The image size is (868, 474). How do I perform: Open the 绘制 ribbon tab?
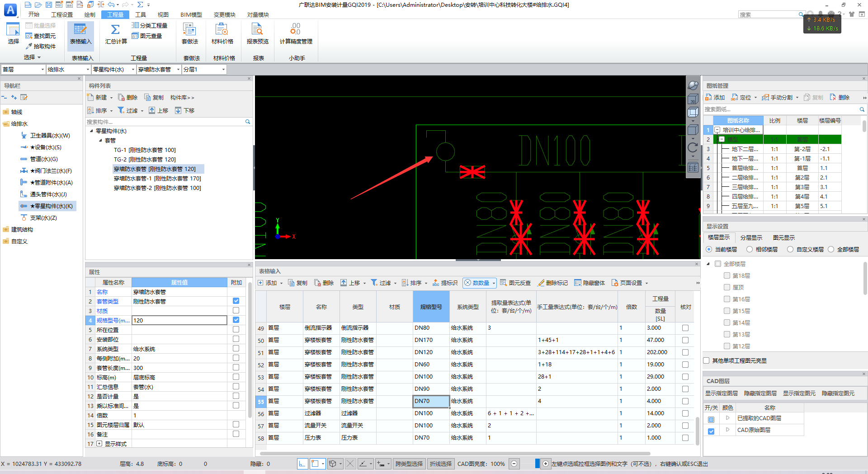pos(90,14)
